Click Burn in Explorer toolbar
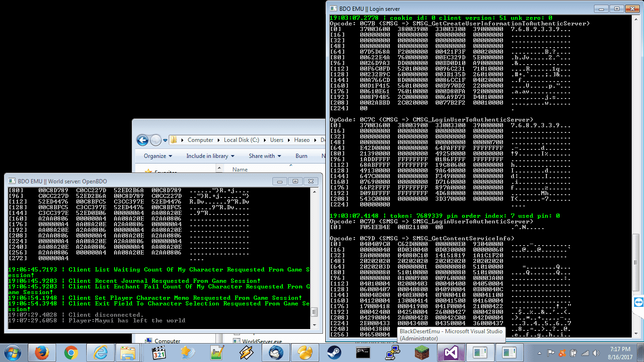This screenshot has width=644, height=362. (x=302, y=156)
